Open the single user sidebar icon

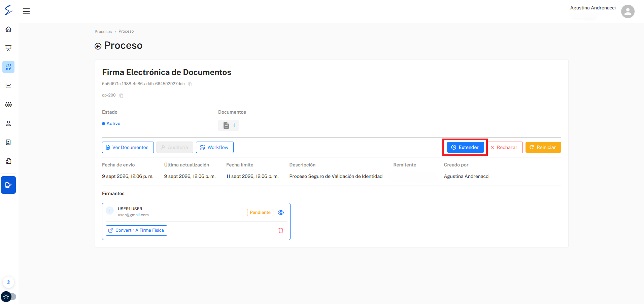tap(8, 123)
